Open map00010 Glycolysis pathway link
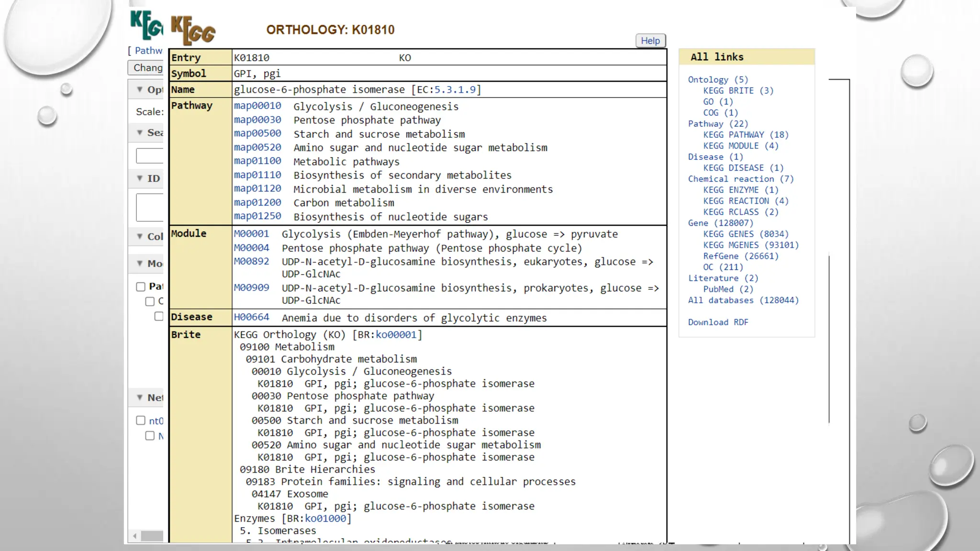The image size is (980, 551). tap(257, 106)
